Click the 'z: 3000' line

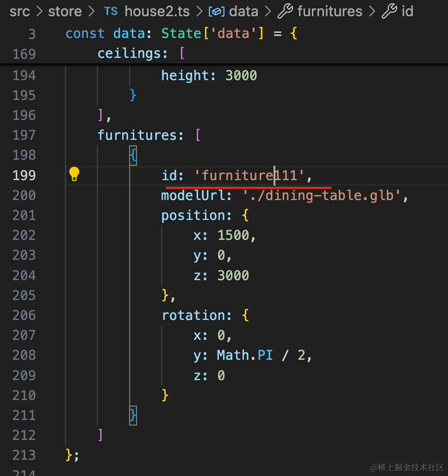click(221, 276)
